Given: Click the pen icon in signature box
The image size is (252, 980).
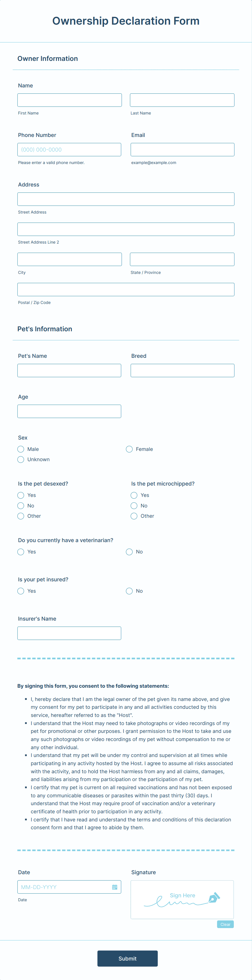Looking at the screenshot, I should pyautogui.click(x=214, y=897).
